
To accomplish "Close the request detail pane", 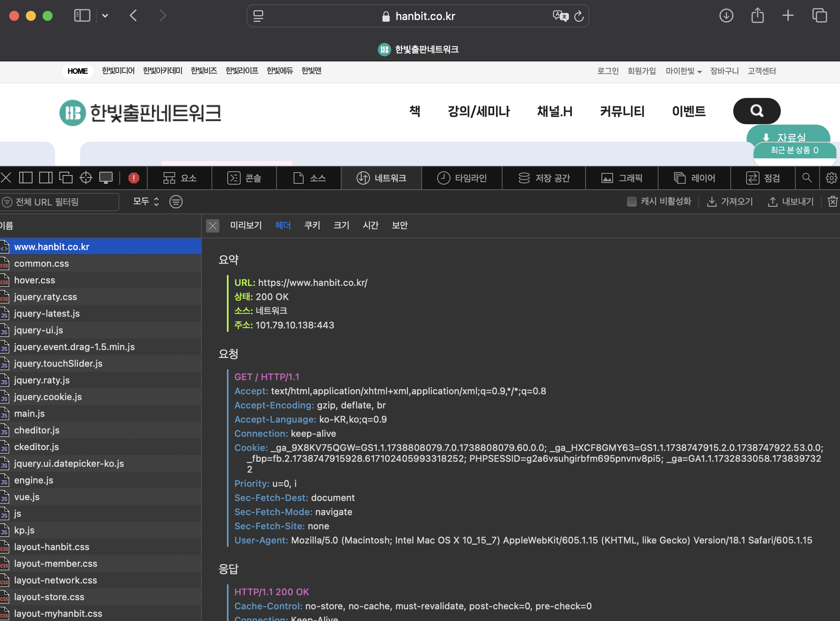I will [213, 226].
